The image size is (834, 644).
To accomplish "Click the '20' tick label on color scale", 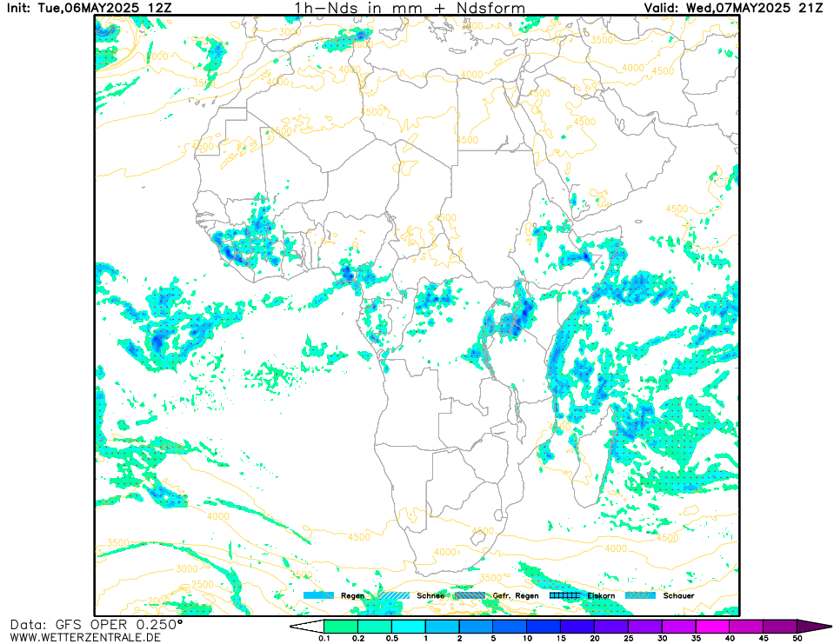I will click(595, 638).
